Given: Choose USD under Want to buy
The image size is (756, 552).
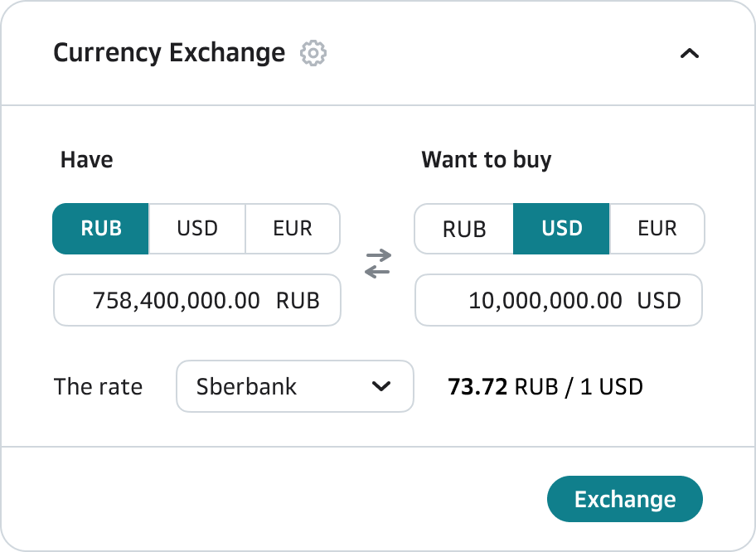Looking at the screenshot, I should [562, 229].
